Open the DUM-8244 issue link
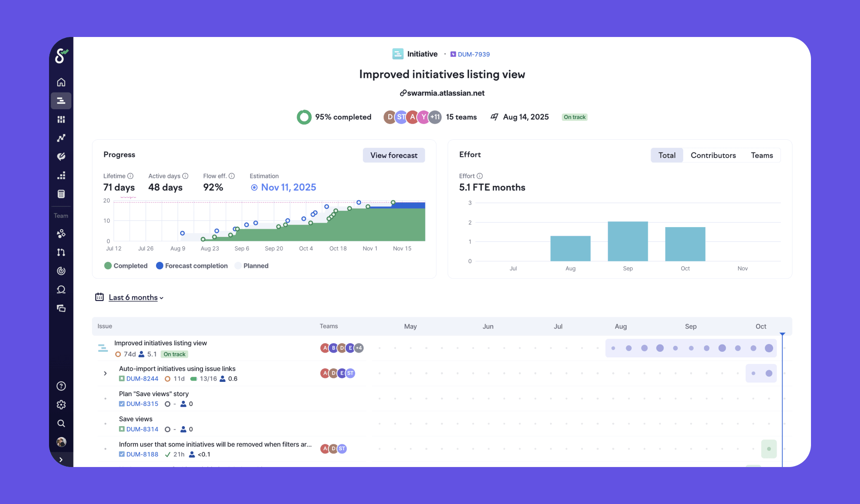This screenshot has width=860, height=504. pyautogui.click(x=142, y=379)
